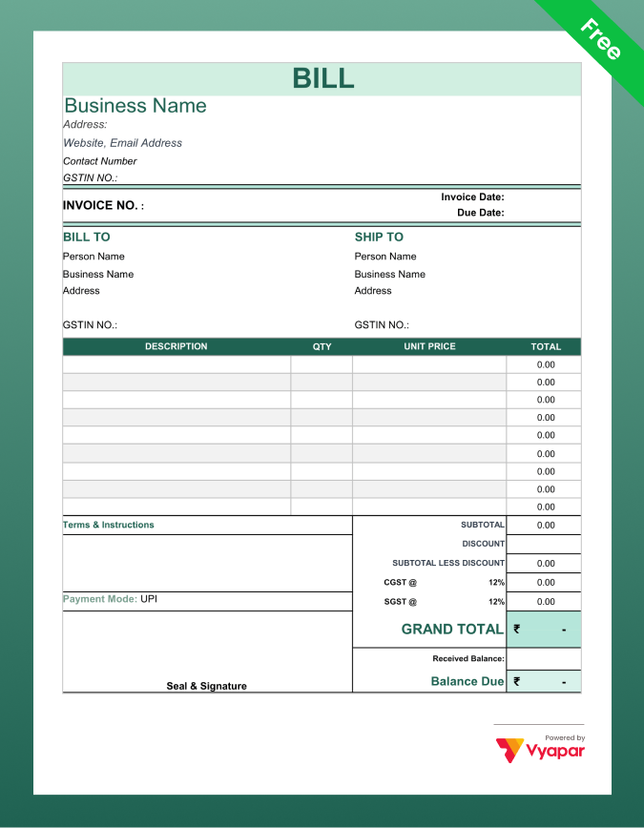Click the empty DISCOUNT value cell
The height and width of the screenshot is (828, 644).
tap(544, 545)
